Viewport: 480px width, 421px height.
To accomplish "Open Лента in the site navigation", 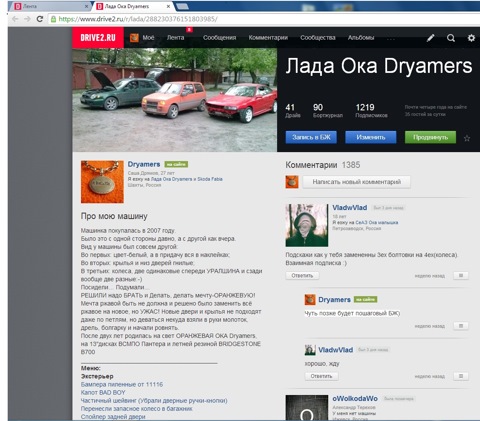I will pos(175,38).
